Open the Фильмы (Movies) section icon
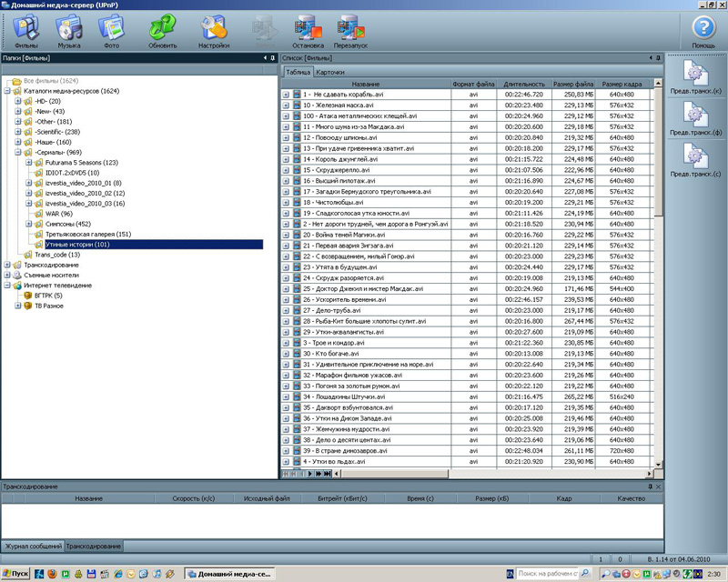 pyautogui.click(x=25, y=31)
